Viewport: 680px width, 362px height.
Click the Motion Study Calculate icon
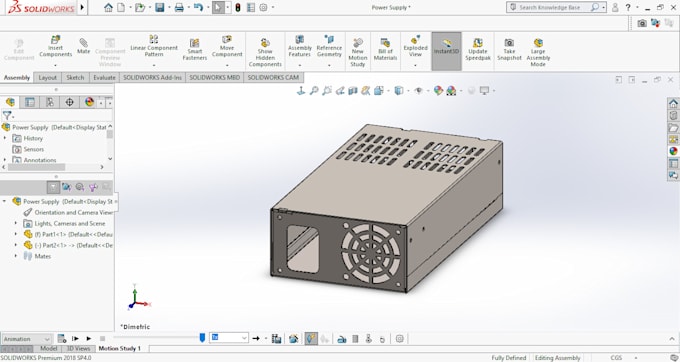point(62,339)
